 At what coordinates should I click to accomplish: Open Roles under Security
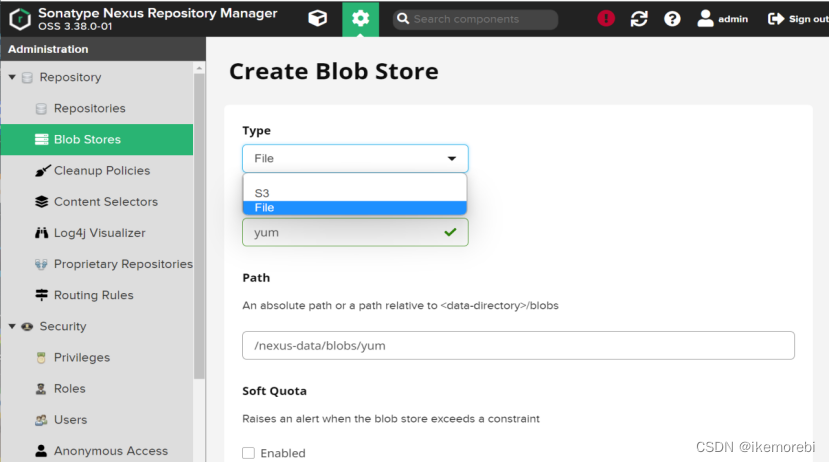coord(69,388)
